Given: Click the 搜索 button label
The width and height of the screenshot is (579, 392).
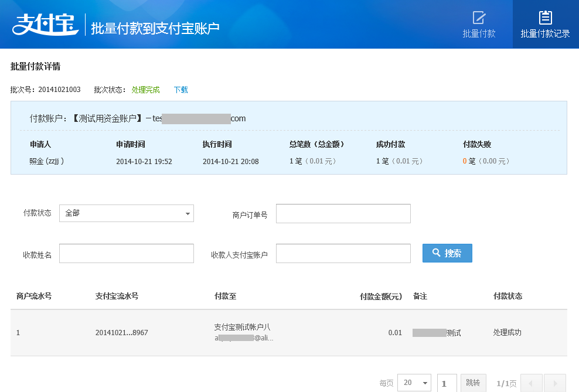Looking at the screenshot, I should tap(453, 253).
